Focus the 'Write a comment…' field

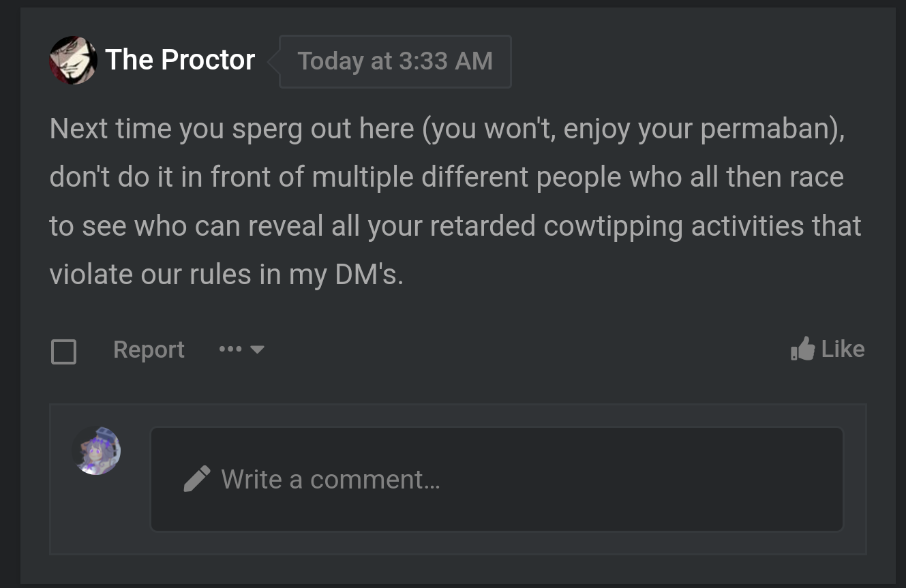click(x=497, y=479)
